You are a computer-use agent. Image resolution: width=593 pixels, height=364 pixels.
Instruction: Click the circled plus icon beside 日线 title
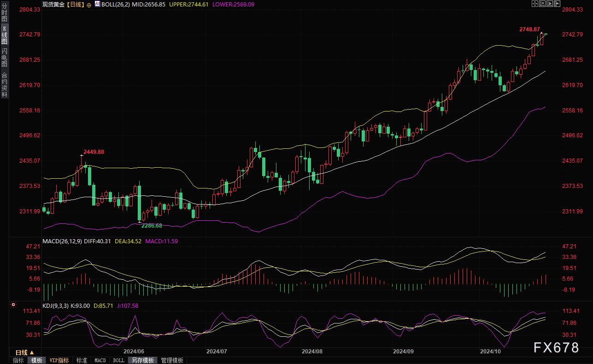(x=89, y=4)
